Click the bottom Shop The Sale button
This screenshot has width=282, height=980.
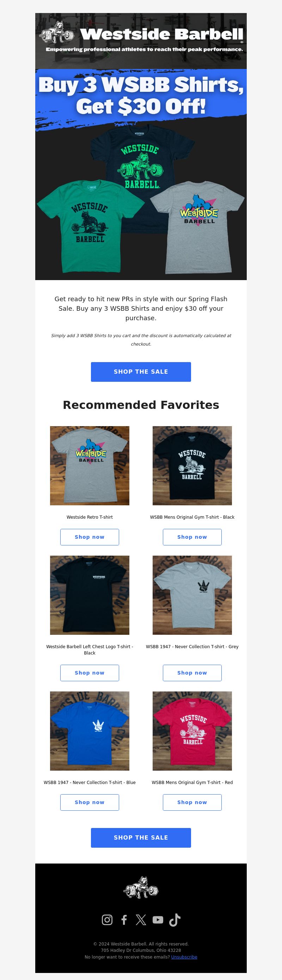tap(141, 837)
